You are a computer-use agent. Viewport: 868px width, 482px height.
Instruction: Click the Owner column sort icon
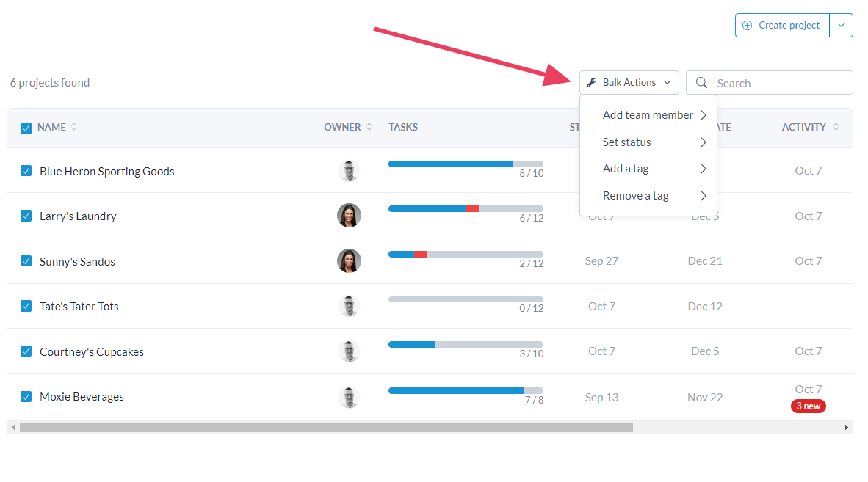pos(369,127)
